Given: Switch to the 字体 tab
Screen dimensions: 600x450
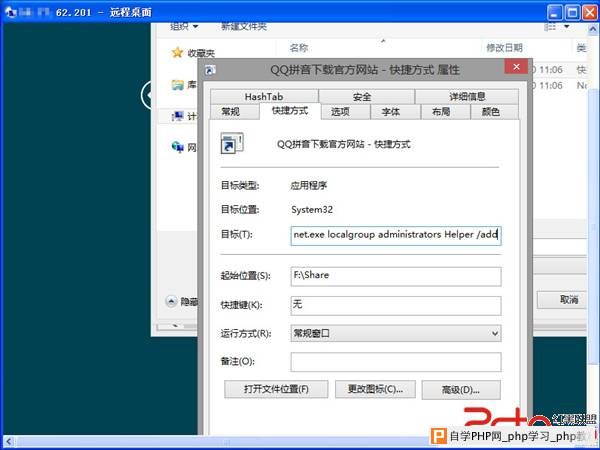Looking at the screenshot, I should coord(395,112).
